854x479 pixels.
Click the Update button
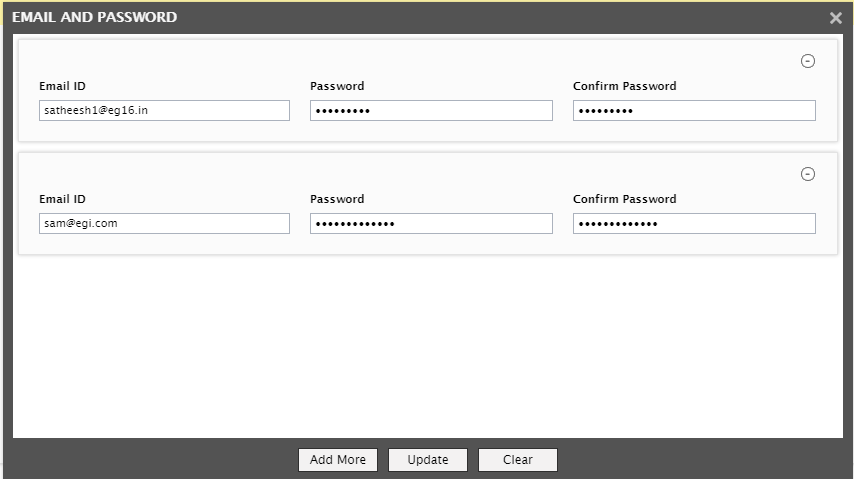pyautogui.click(x=428, y=460)
